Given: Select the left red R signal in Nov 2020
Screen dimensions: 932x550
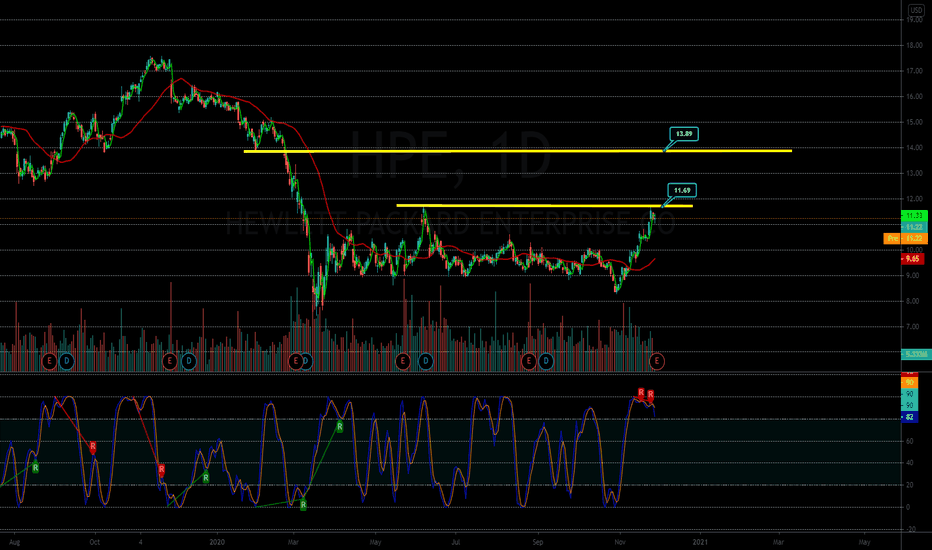Looking at the screenshot, I should tap(641, 392).
